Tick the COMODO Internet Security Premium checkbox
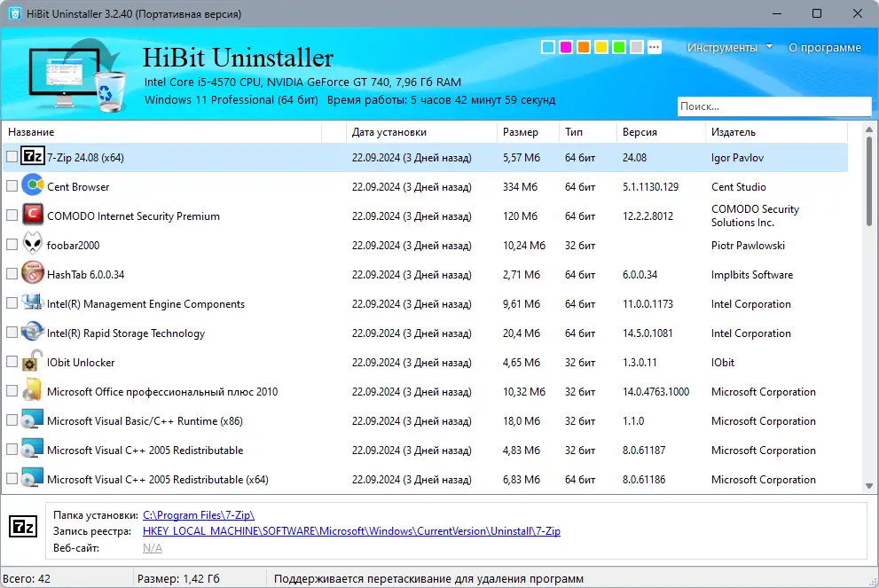The height and width of the screenshot is (588, 879). (x=12, y=216)
